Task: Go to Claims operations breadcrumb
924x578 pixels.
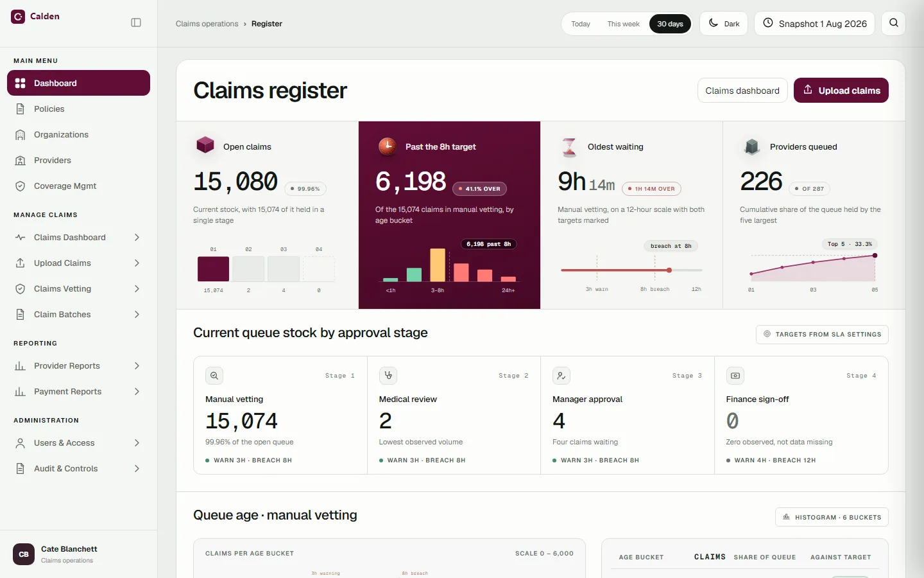Action: (207, 24)
